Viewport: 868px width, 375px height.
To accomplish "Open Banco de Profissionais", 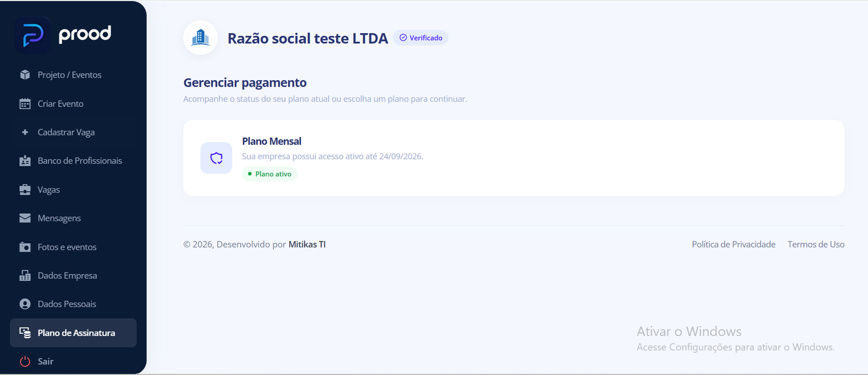I will [80, 161].
